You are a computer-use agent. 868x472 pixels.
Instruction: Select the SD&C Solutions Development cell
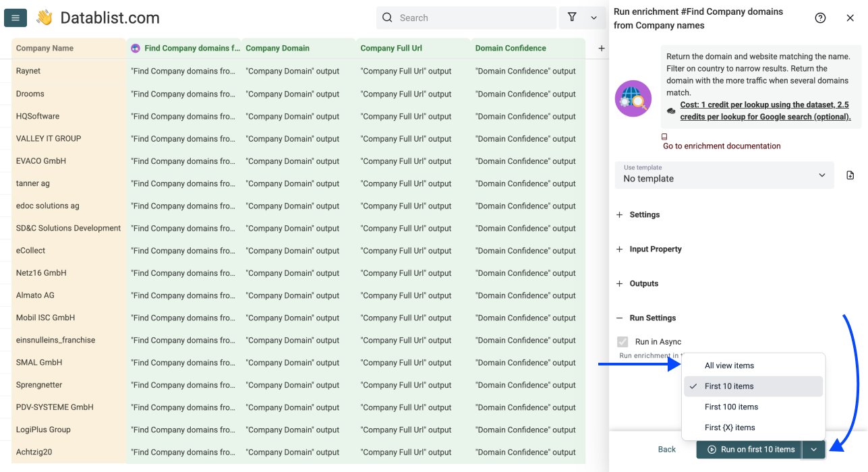tap(68, 228)
